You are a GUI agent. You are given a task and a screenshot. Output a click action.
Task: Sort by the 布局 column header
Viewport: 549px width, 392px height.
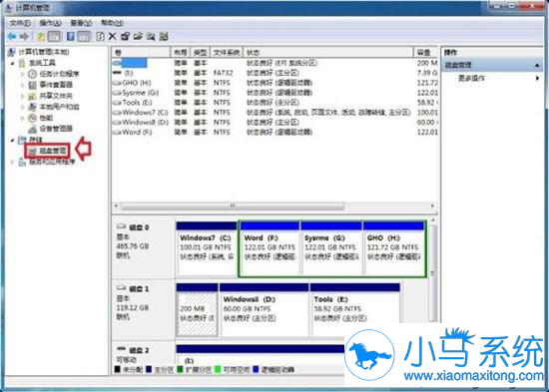click(181, 53)
